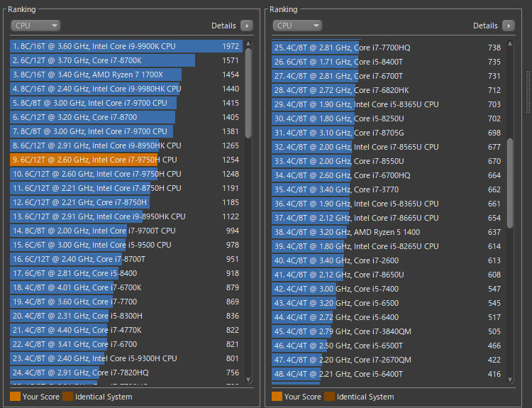The image size is (532, 408).
Task: Select the Core i7-6700 row scoring 821
Action: (126, 345)
